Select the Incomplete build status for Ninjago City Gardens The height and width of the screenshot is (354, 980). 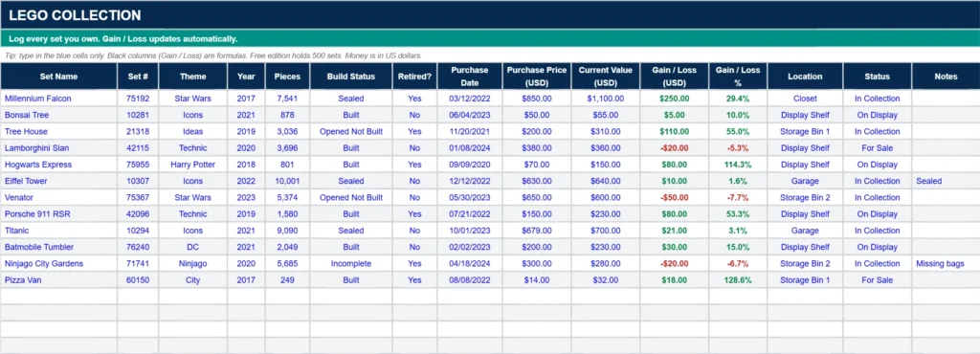351,263
